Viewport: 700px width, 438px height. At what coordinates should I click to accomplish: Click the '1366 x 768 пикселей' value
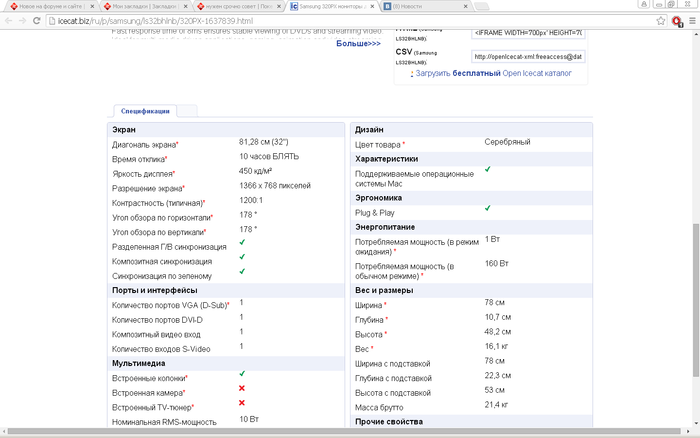pos(275,186)
